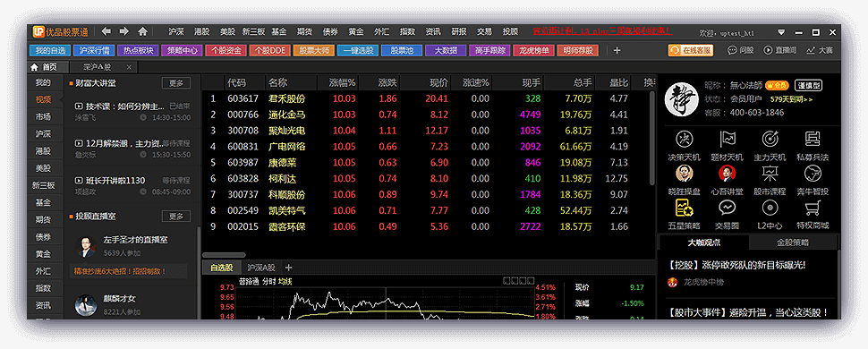Open the 题材天机 flag icon

click(727, 139)
